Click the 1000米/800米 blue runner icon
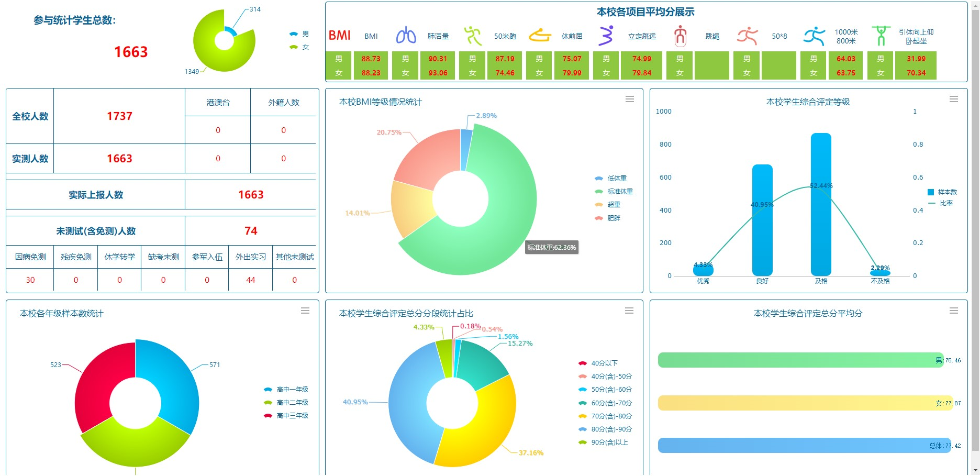Viewport: 980px width, 476px height. tap(814, 36)
